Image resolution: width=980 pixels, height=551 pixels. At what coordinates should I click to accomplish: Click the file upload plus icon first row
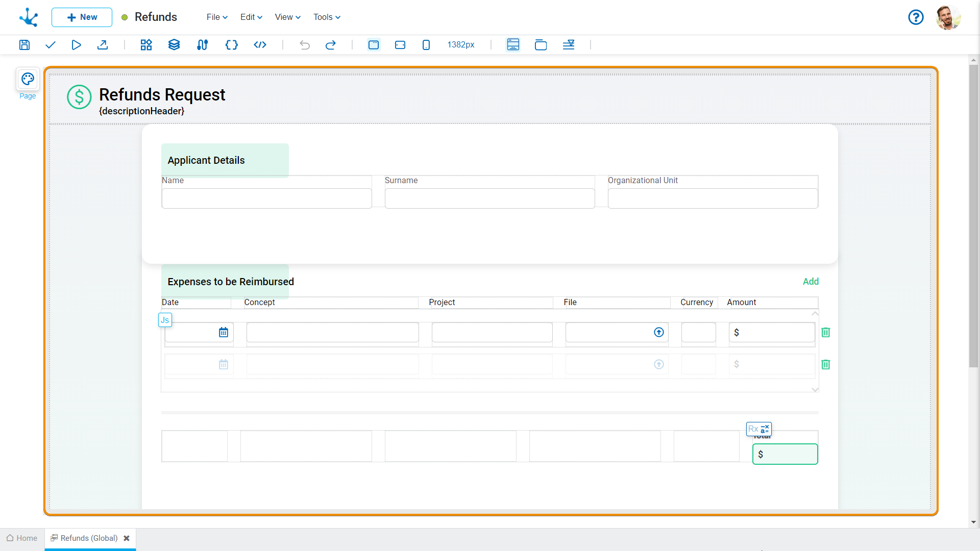tap(659, 332)
